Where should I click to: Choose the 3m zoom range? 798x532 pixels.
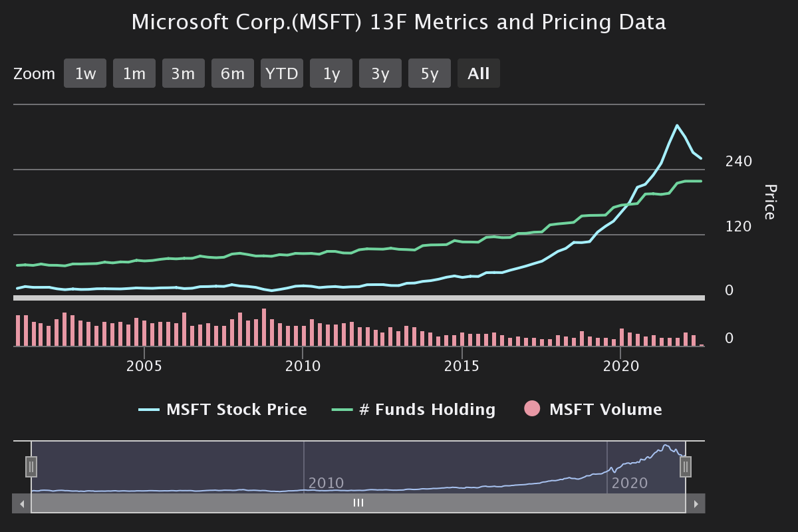click(184, 73)
